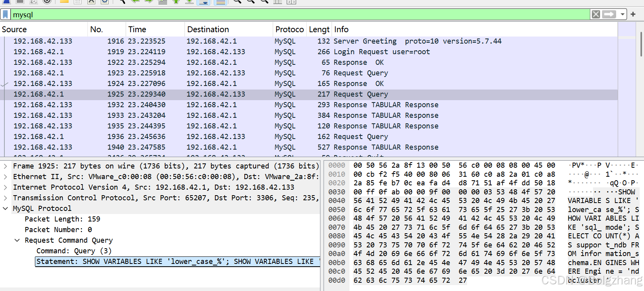Clear the mysql display filter
This screenshot has width=644, height=291.
[596, 15]
